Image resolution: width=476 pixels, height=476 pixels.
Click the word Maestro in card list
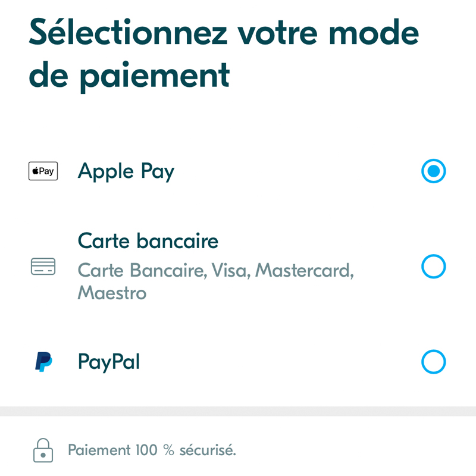(112, 293)
